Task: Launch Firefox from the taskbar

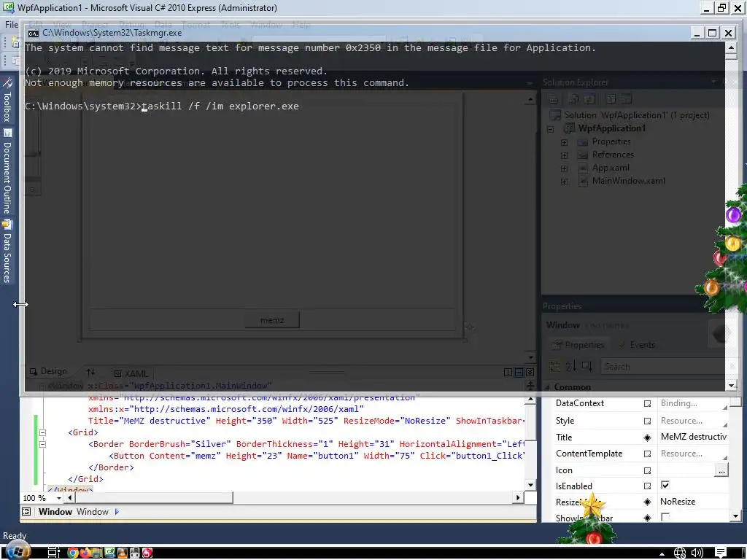Action: click(85, 553)
